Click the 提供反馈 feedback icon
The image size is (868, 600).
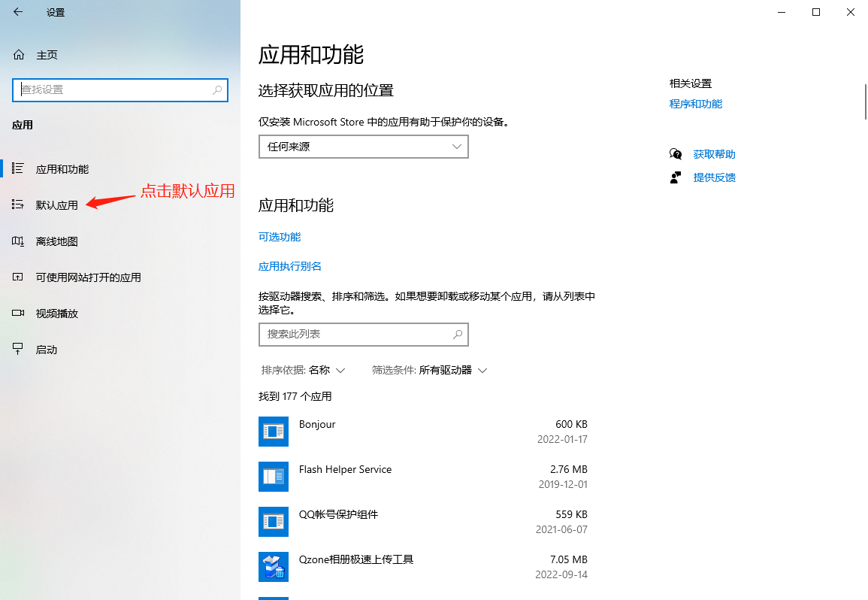click(x=675, y=177)
